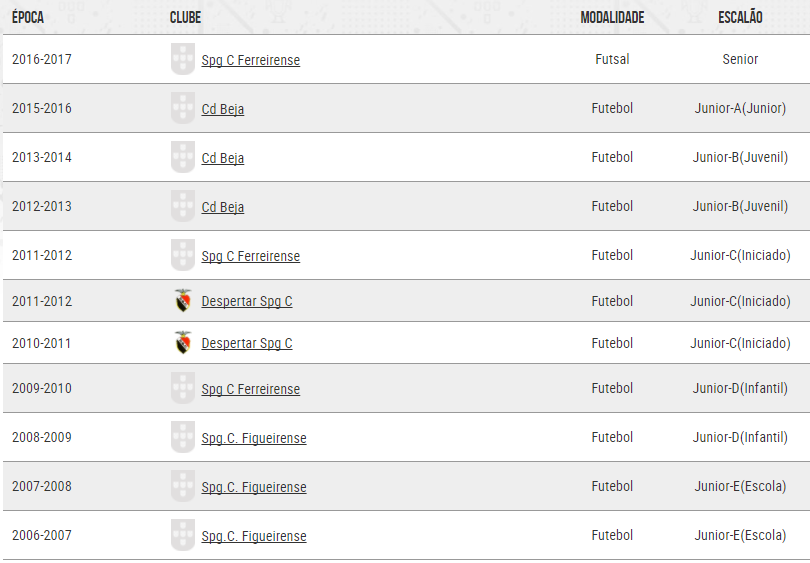Screen dimensions: 810x563
Task: Click the Cd Beja crest in the 2013-2014 row
Action: [x=182, y=157]
